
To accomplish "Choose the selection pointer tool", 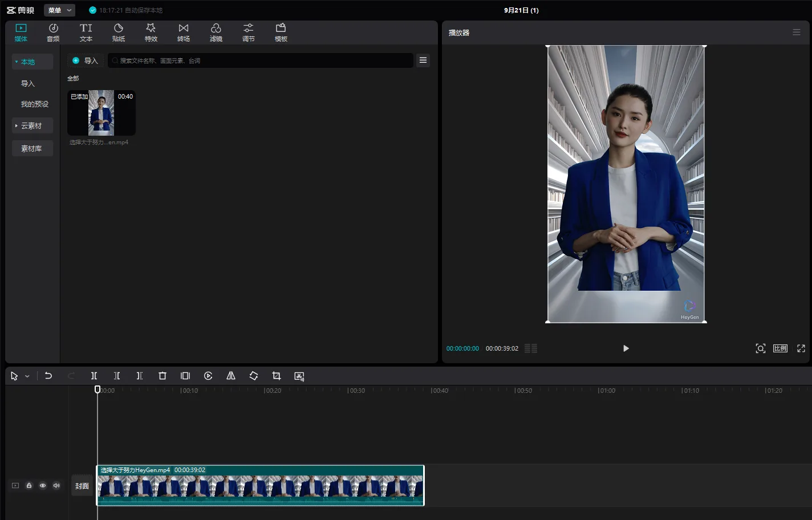I will [x=14, y=376].
